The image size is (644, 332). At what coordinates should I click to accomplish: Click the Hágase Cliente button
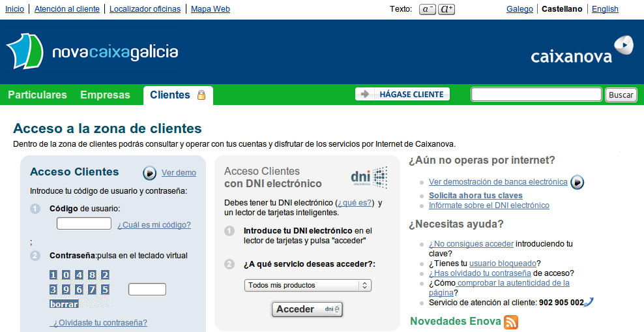pyautogui.click(x=403, y=94)
